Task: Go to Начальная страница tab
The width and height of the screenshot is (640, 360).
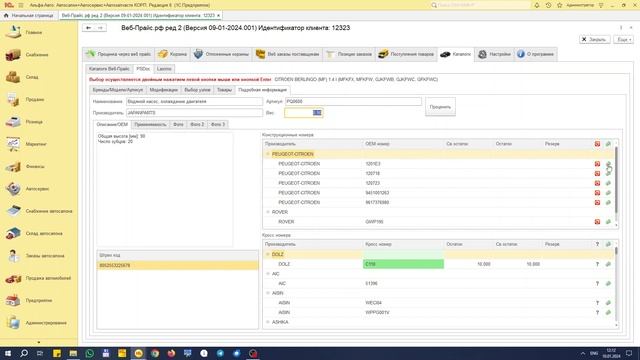Action: (x=29, y=16)
